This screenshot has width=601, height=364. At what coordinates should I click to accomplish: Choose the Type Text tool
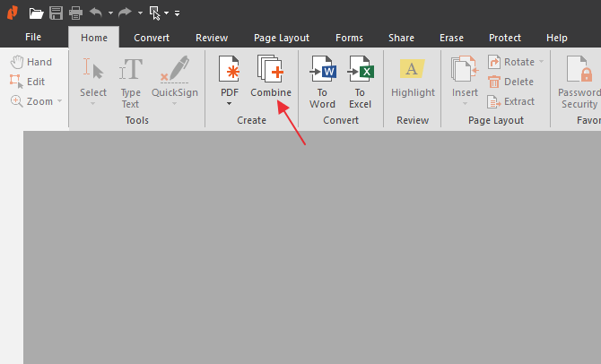[x=131, y=82]
